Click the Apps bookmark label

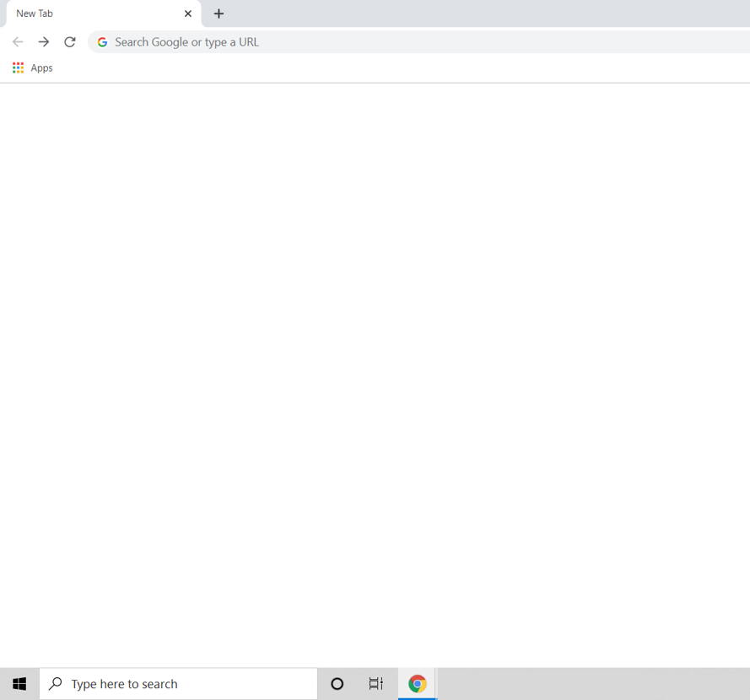(x=41, y=68)
